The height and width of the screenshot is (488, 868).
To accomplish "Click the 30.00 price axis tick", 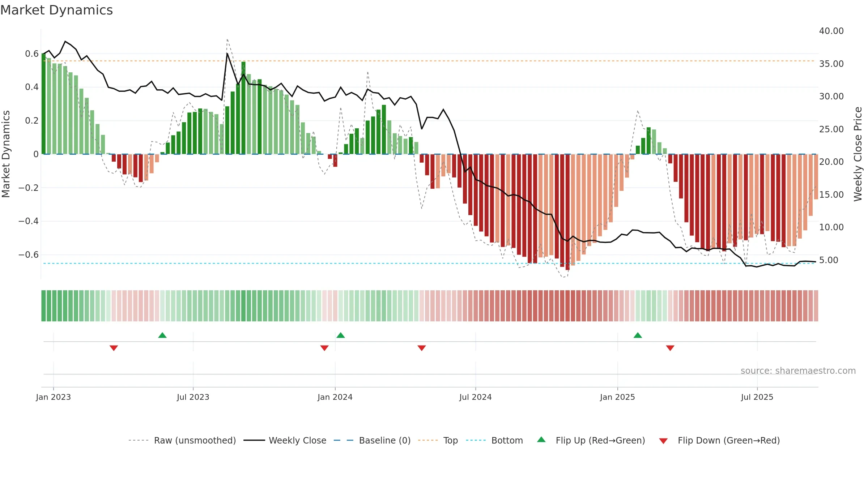I will click(x=831, y=97).
